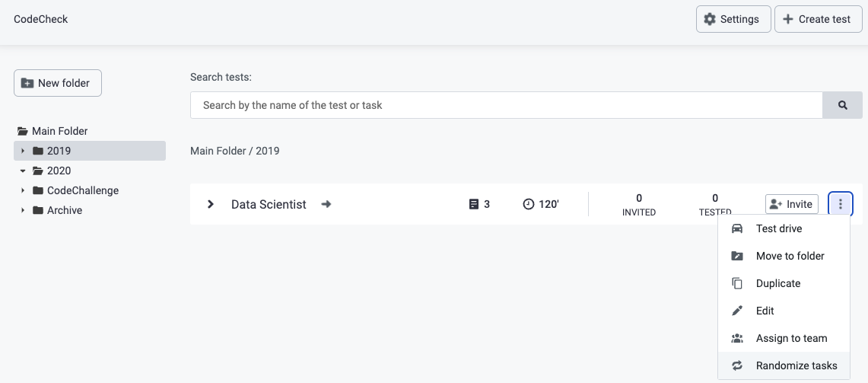Click the magnifier search button

[842, 105]
